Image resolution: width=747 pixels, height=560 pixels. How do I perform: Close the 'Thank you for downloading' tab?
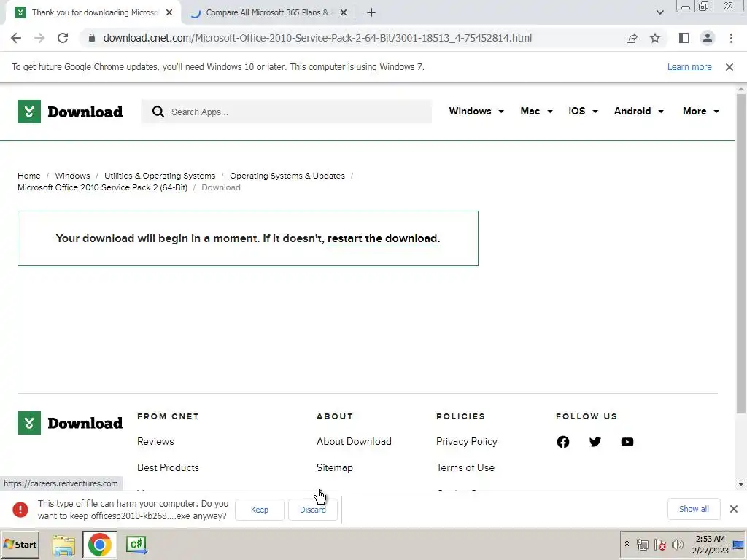point(169,13)
